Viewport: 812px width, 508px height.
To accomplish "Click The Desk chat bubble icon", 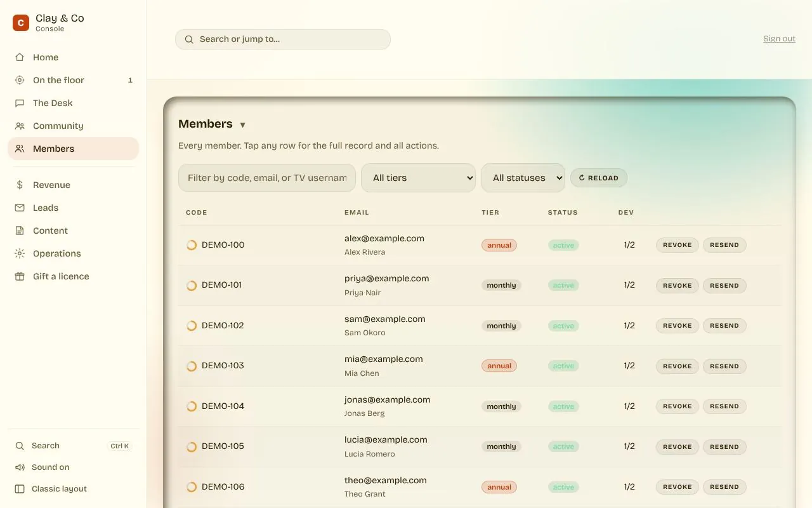I will pos(20,103).
